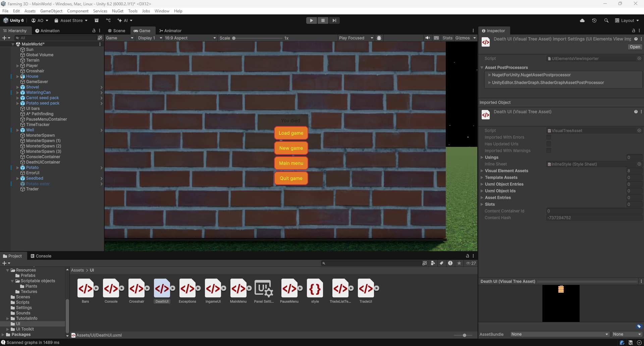
Task: Toggle the Stats overlay in Game view
Action: click(447, 38)
